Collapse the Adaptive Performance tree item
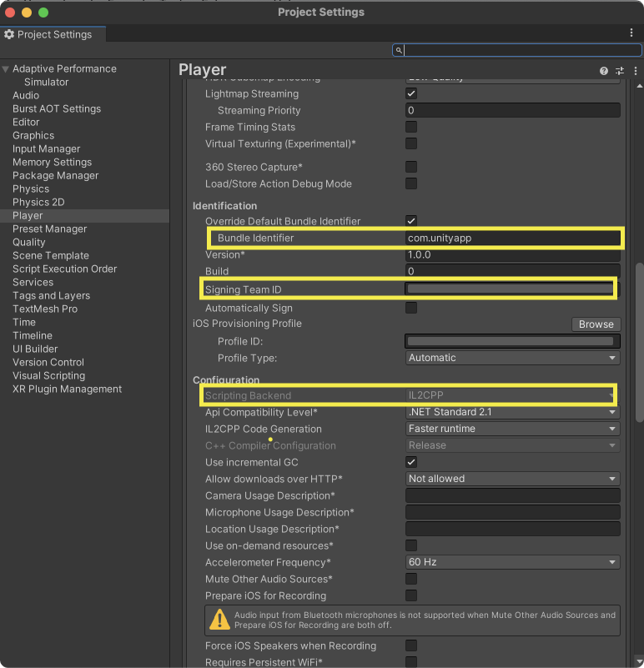This screenshot has width=644, height=668. click(6, 69)
